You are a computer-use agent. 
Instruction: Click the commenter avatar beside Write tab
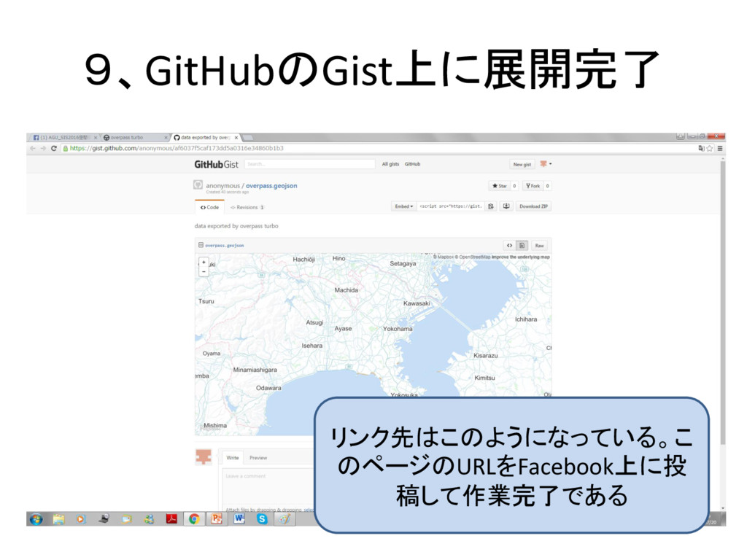[204, 457]
